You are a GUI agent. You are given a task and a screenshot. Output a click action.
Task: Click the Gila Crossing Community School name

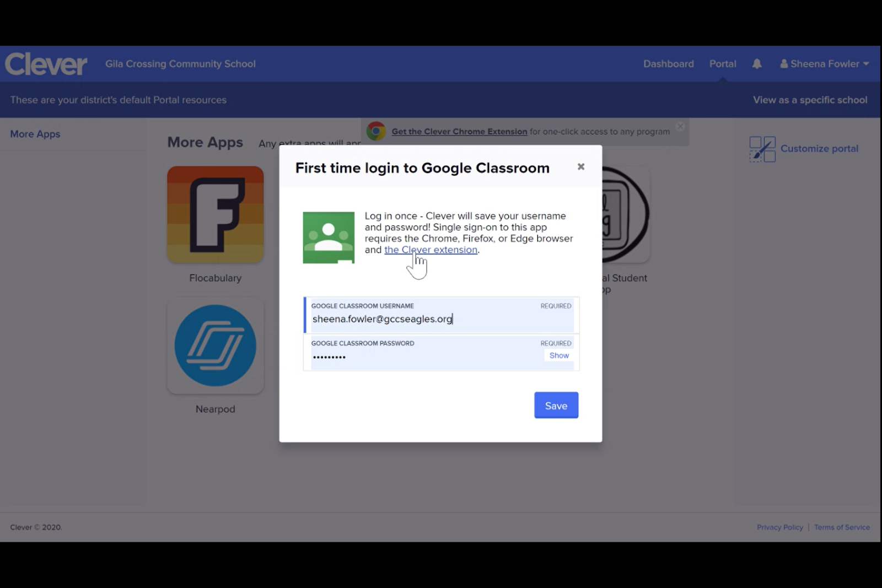(180, 64)
